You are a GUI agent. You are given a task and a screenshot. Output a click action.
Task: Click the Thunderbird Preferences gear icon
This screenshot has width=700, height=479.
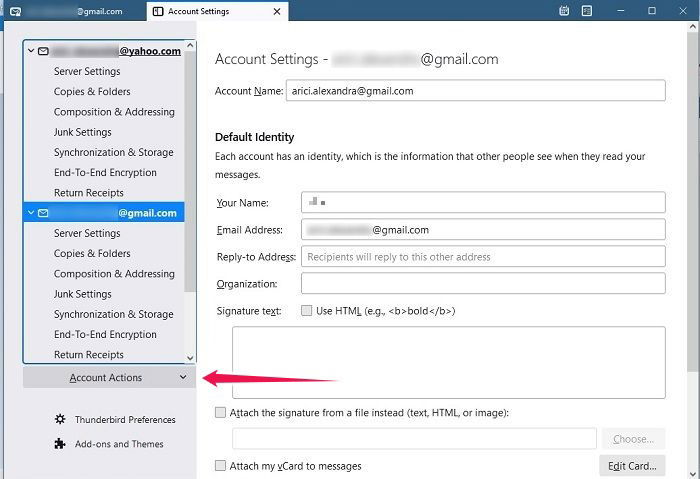point(60,420)
